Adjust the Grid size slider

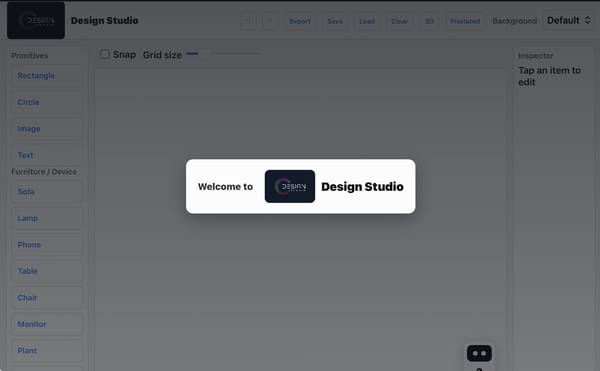[223, 54]
